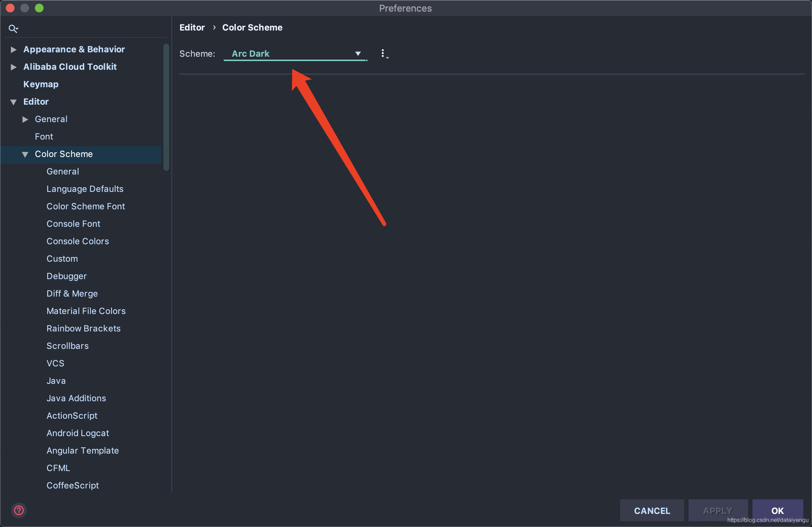
Task: Click the search icon in sidebar
Action: tap(13, 28)
